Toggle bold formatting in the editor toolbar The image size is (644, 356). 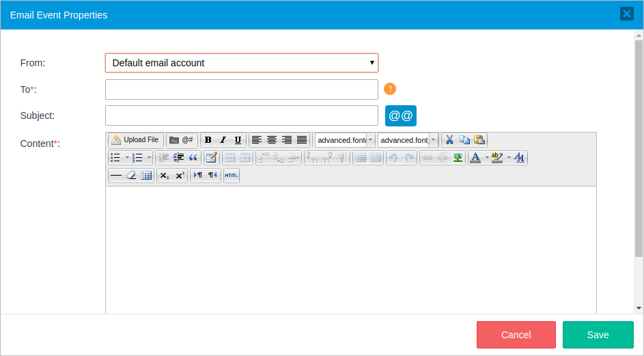[x=208, y=140]
